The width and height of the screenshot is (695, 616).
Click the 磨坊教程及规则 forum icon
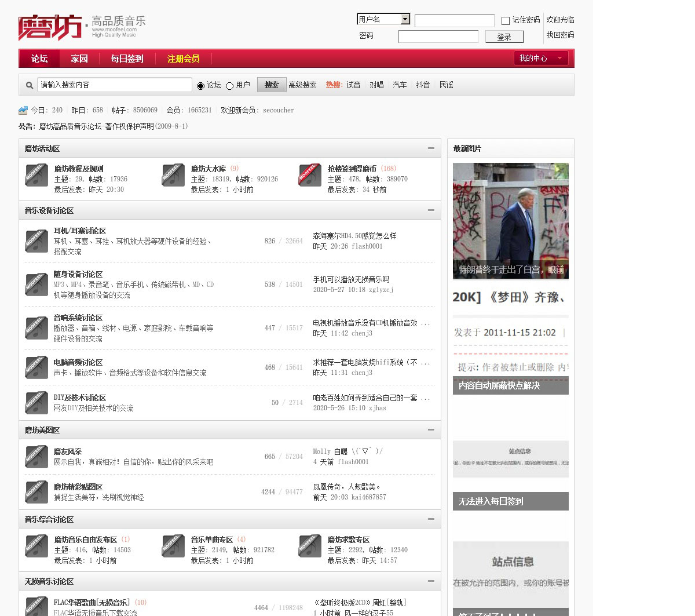[36, 176]
